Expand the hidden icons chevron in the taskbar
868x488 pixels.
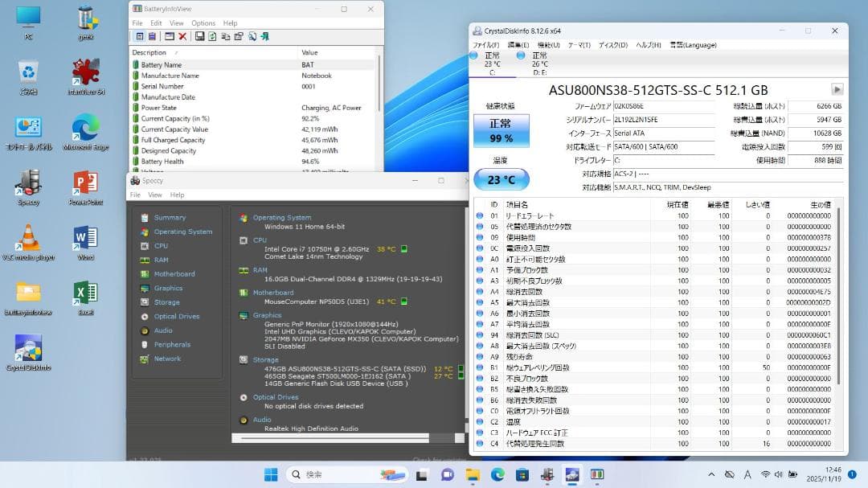(711, 474)
